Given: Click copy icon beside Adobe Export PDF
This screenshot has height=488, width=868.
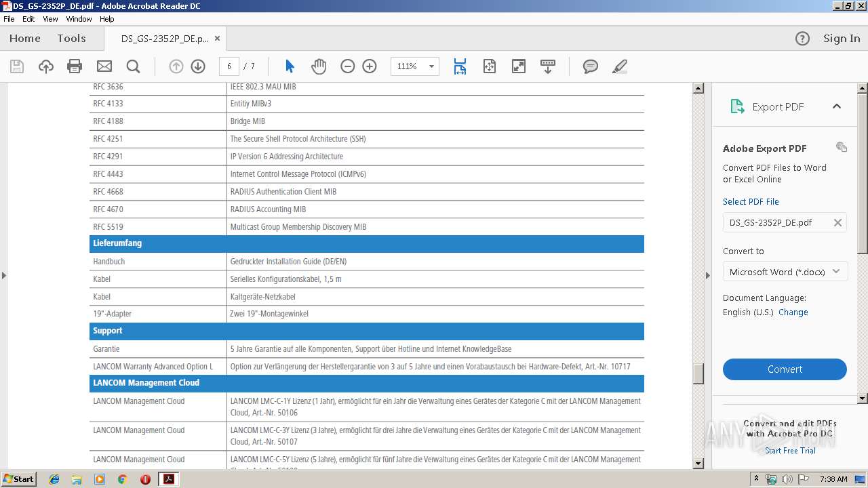Looking at the screenshot, I should pyautogui.click(x=842, y=147).
